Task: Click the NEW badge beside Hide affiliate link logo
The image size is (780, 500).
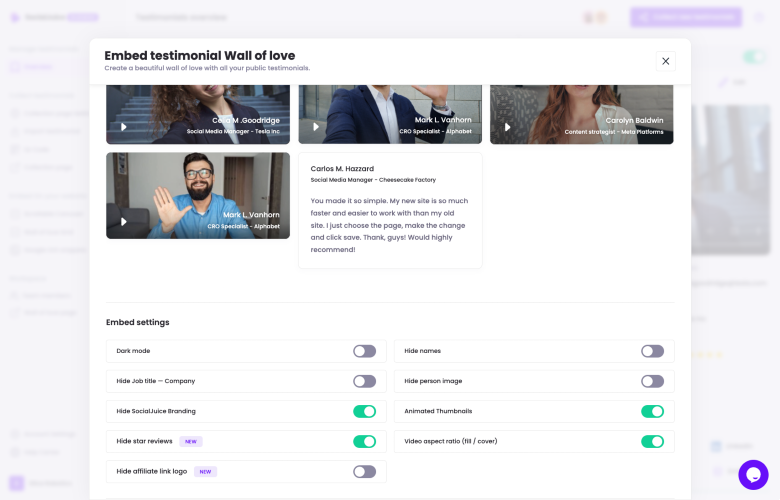Action: [x=205, y=472]
